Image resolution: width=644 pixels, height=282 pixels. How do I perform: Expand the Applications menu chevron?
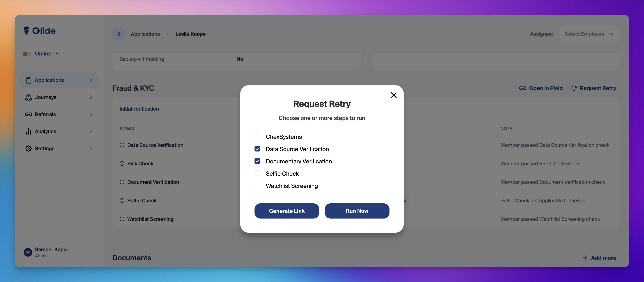tap(91, 80)
